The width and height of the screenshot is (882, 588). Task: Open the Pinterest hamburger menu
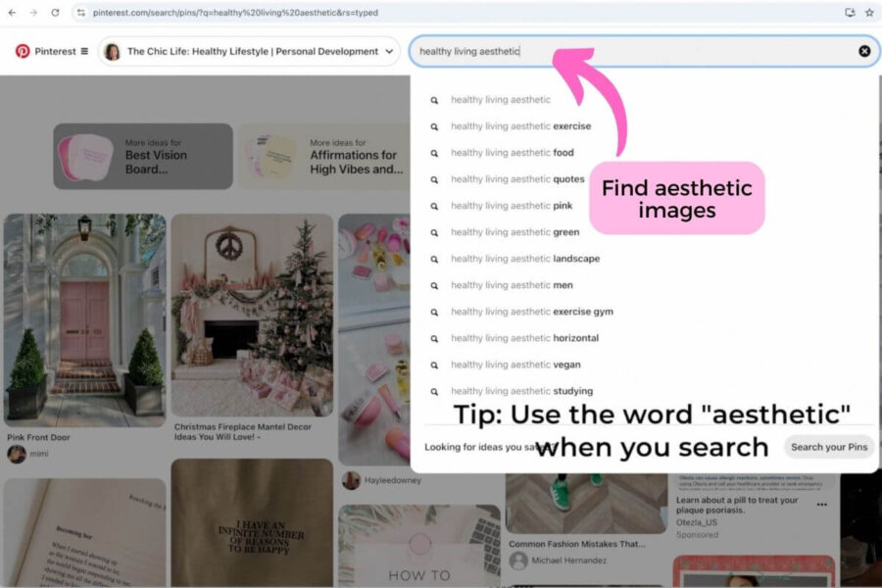tap(85, 51)
